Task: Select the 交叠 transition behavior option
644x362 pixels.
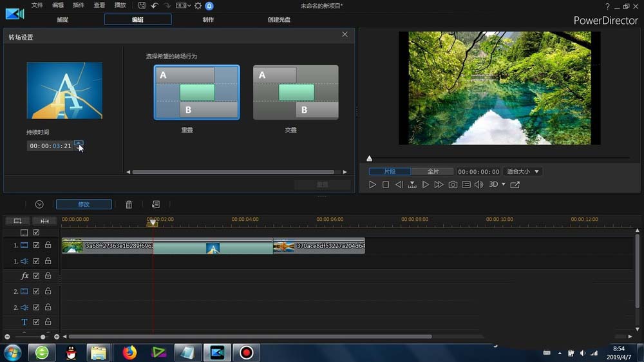Action: point(296,93)
